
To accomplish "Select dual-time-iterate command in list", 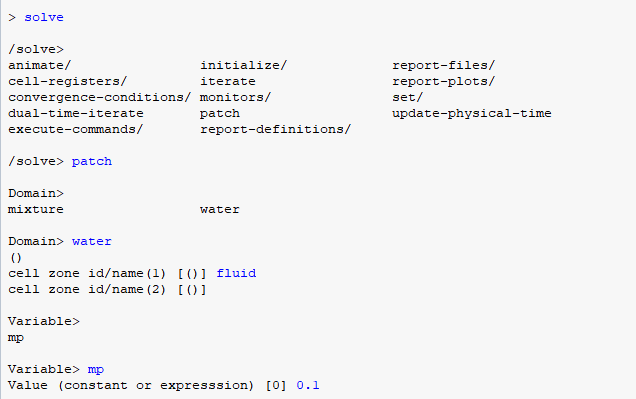I will click(76, 114).
